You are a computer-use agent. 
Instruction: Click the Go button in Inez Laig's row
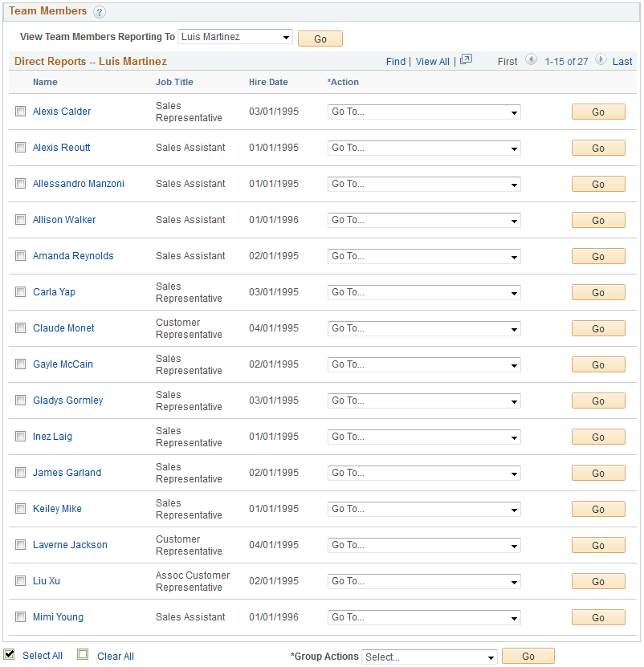597,437
